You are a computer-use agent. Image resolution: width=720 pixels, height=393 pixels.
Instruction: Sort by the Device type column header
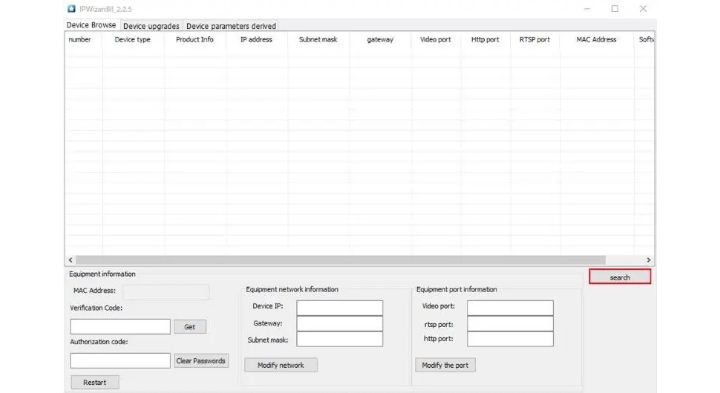[133, 40]
